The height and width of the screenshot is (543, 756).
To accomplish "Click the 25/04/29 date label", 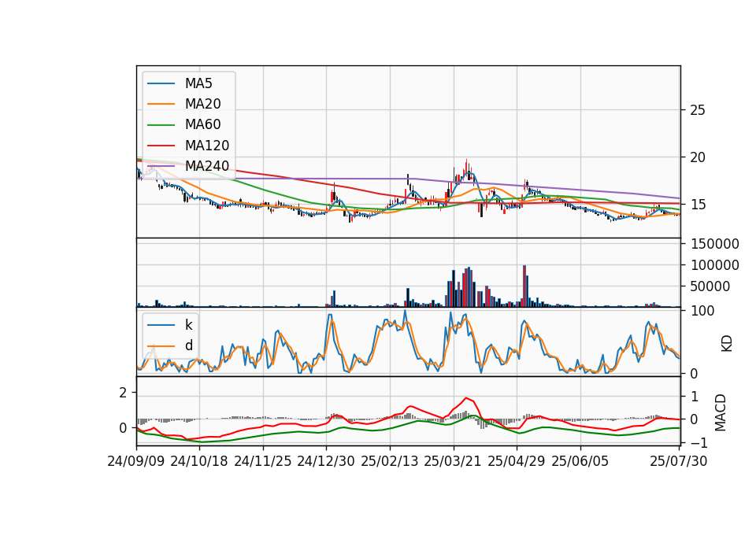I will tap(517, 462).
